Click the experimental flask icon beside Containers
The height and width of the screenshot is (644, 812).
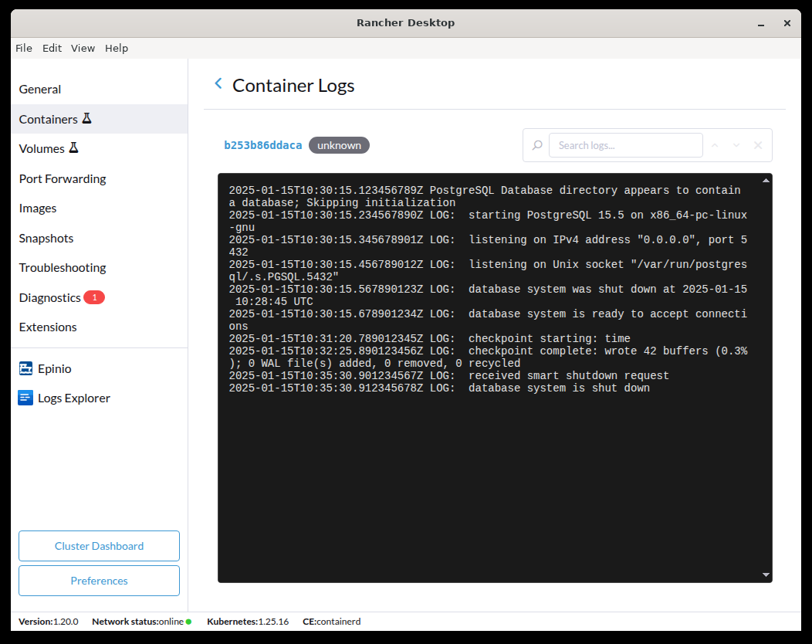pyautogui.click(x=88, y=118)
